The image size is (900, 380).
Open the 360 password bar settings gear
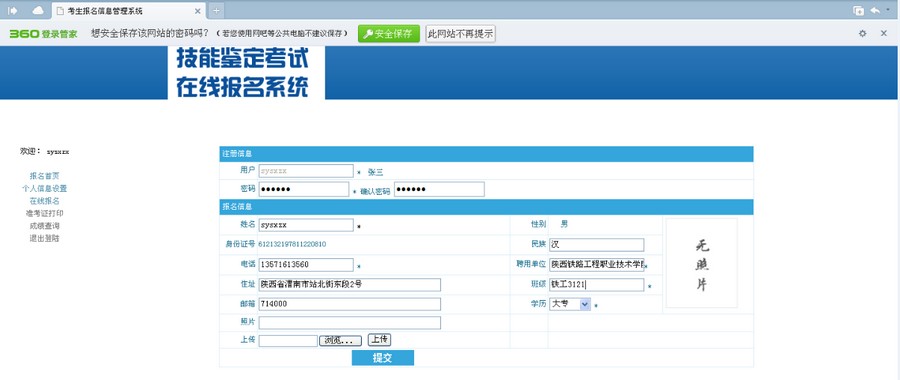(x=862, y=33)
